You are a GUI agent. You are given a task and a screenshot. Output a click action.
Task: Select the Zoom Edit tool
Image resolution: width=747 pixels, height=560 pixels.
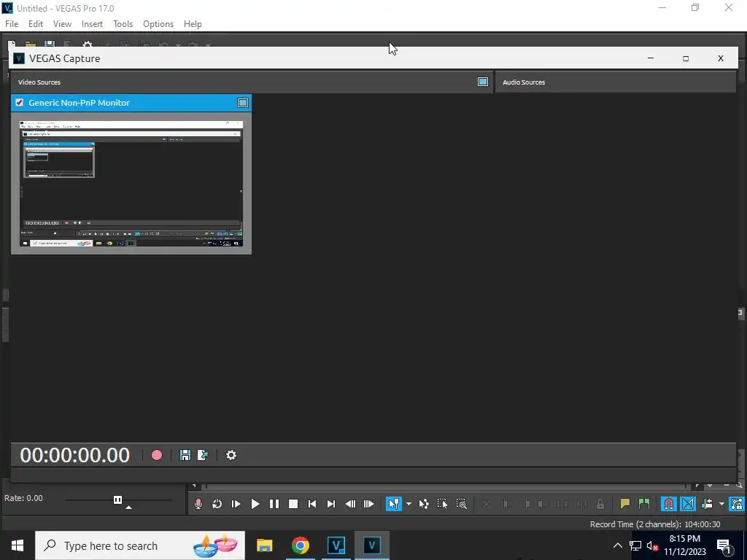[461, 504]
